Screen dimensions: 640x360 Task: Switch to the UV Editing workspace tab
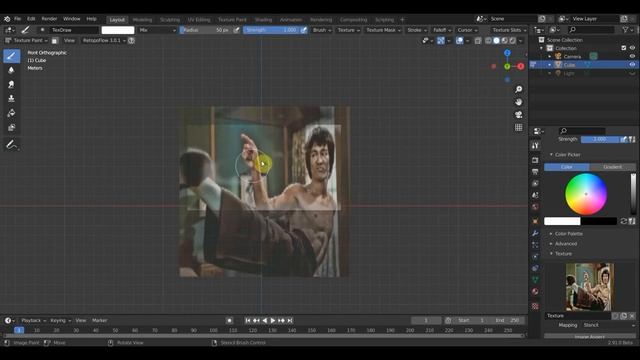[199, 20]
